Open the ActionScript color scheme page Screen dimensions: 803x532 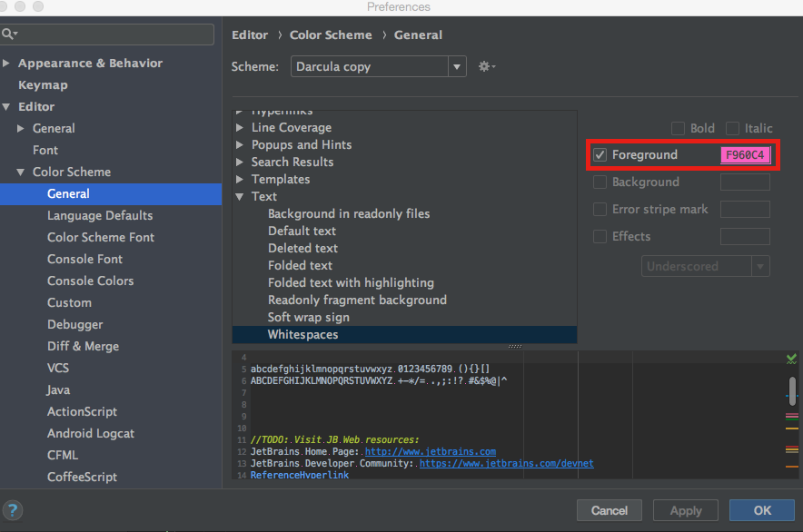coord(82,411)
